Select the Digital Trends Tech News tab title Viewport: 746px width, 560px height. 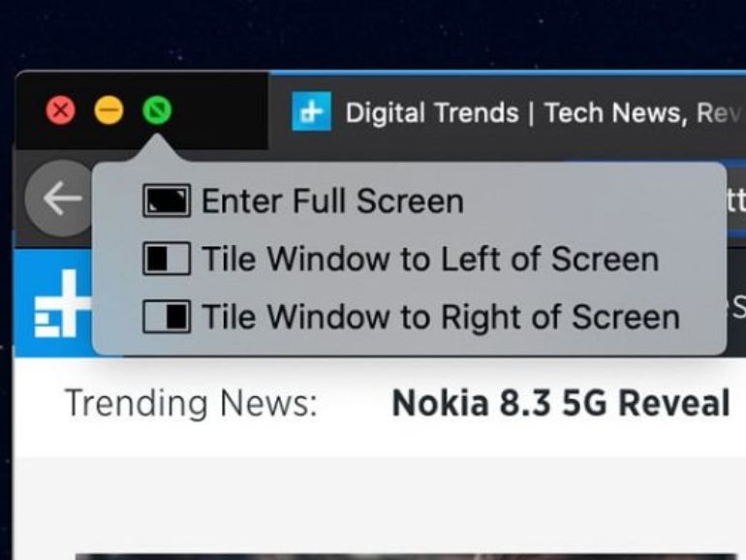coord(544,112)
